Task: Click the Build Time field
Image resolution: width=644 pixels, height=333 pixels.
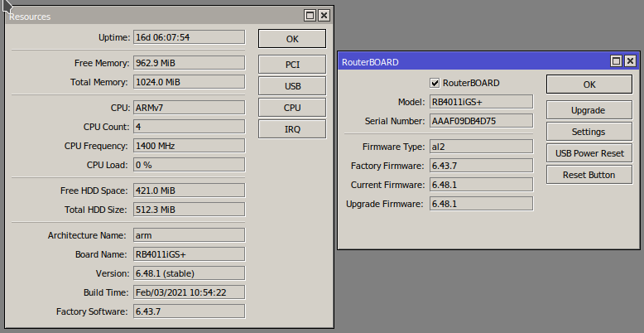Action: 189,292
